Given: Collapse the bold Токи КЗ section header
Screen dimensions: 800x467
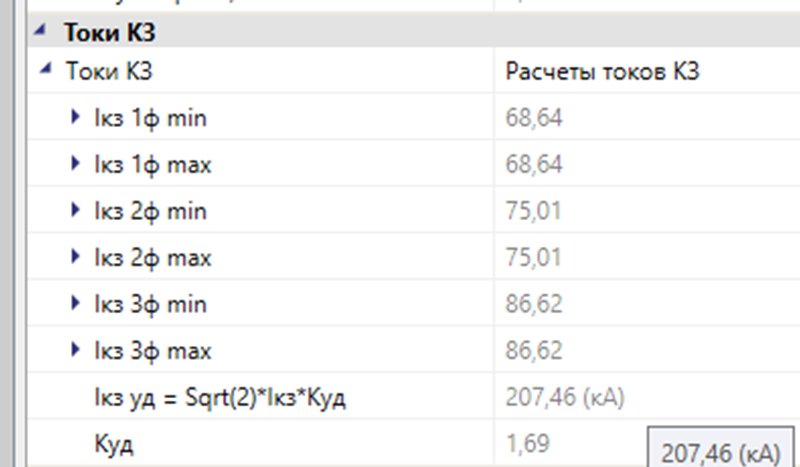Looking at the screenshot, I should [38, 32].
